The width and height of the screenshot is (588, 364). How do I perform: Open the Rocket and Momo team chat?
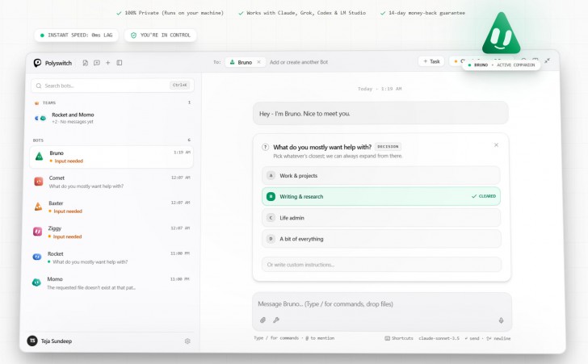pos(111,118)
